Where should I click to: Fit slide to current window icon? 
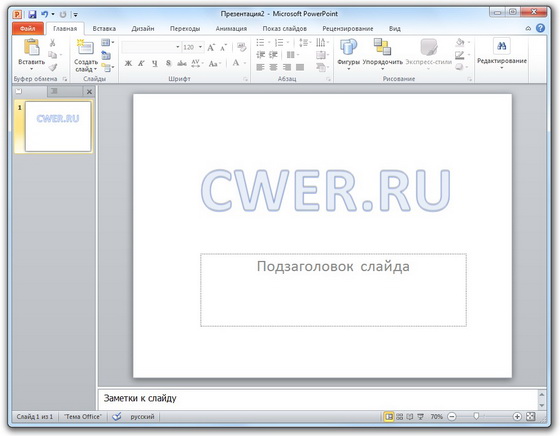tap(531, 416)
